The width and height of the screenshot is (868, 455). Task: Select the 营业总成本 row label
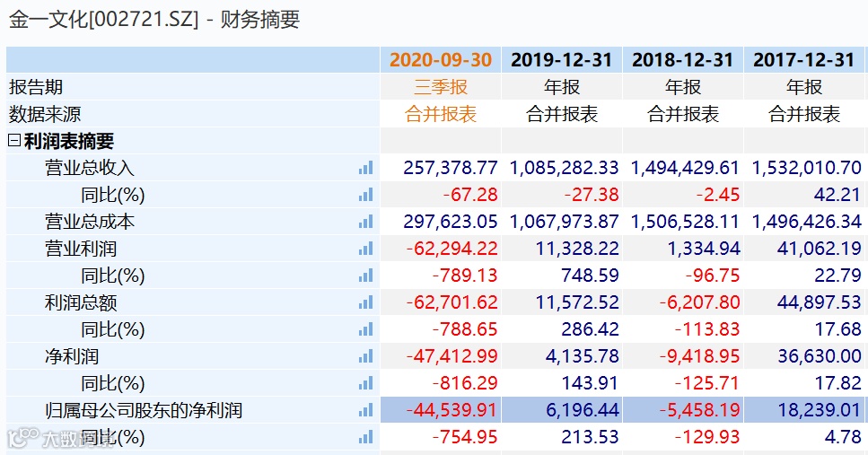(90, 222)
